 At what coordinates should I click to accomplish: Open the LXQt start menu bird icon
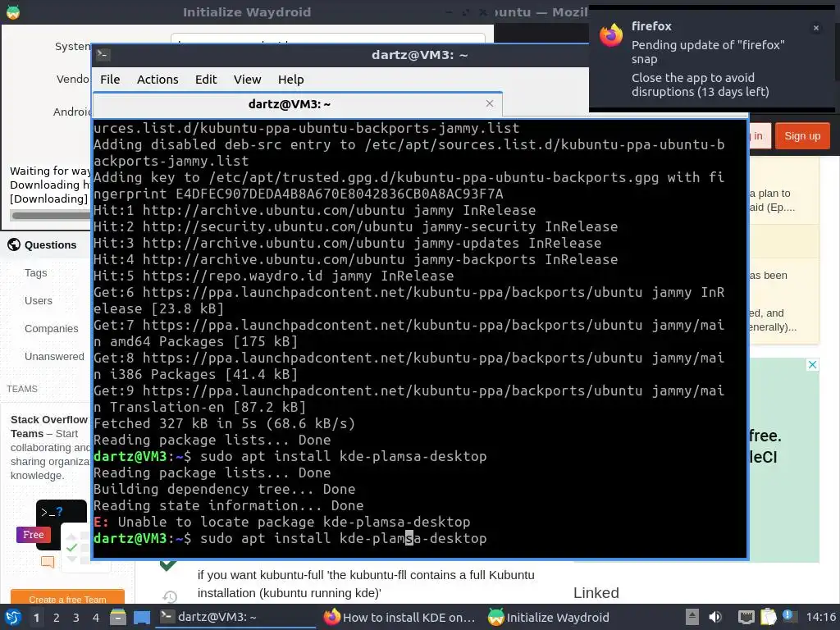[x=13, y=617]
